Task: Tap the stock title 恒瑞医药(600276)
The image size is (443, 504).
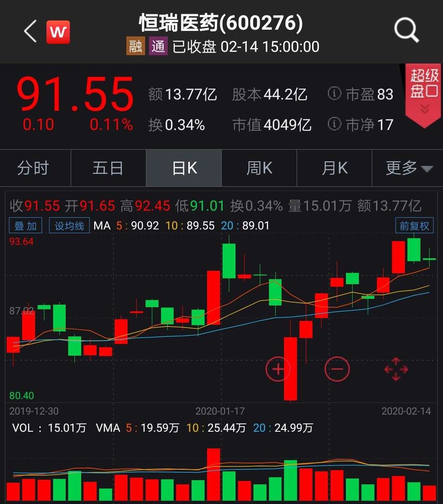Action: 220,23
